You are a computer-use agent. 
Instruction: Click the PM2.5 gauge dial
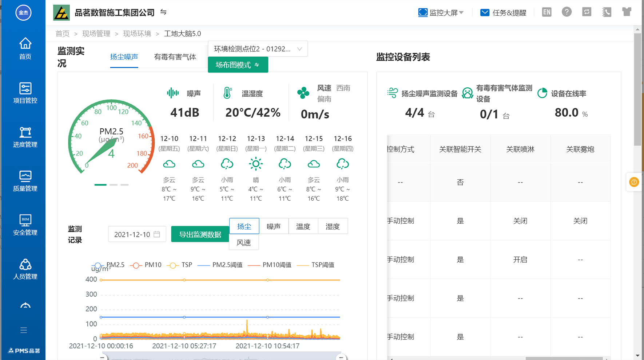[x=111, y=137]
